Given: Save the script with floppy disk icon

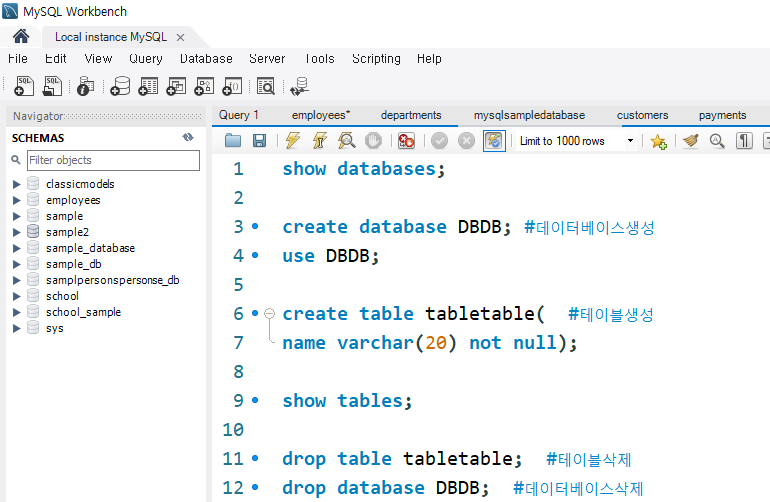Looking at the screenshot, I should coord(259,141).
